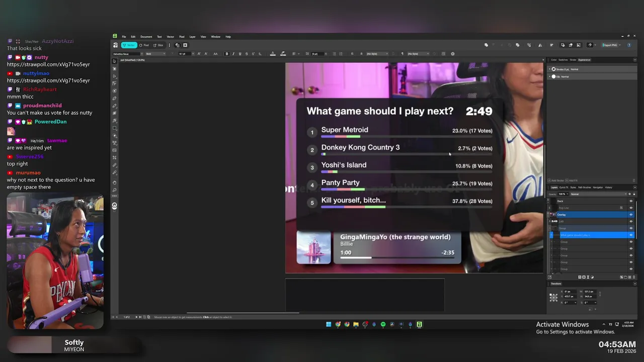Open Affinity help question mark icon
Screen dimensions: 644x362
(629, 45)
